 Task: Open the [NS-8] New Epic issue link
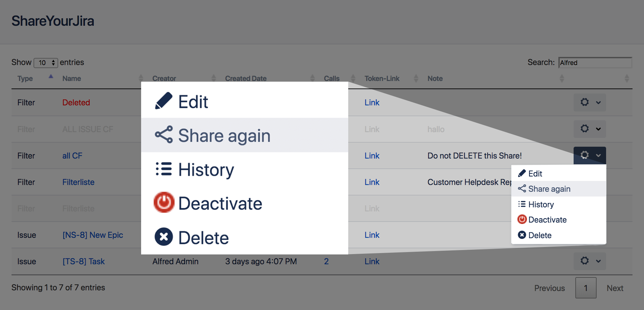pos(93,235)
